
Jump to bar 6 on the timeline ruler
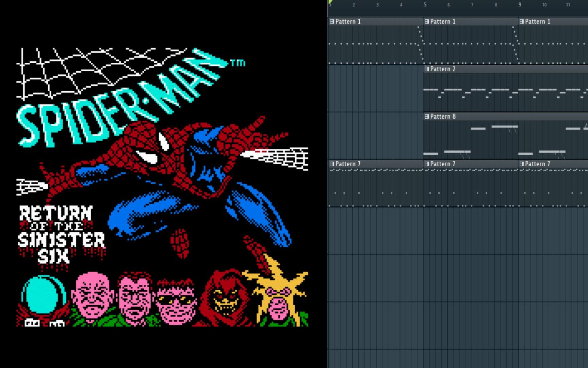coord(448,5)
